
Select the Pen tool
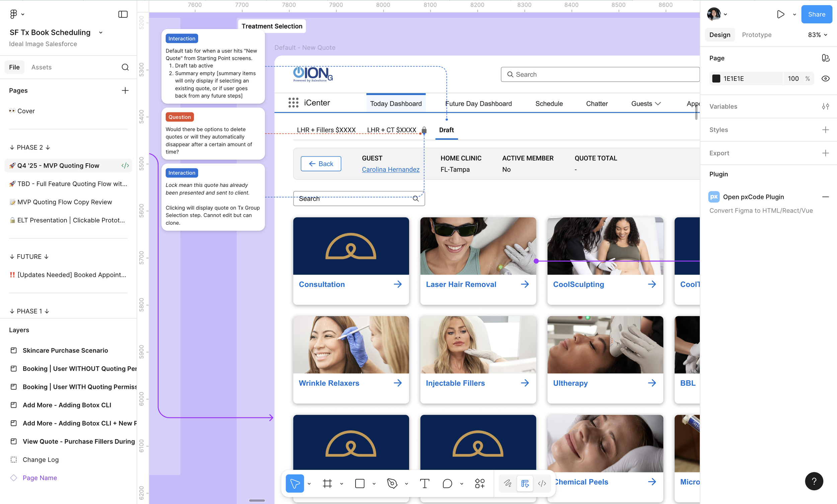392,483
